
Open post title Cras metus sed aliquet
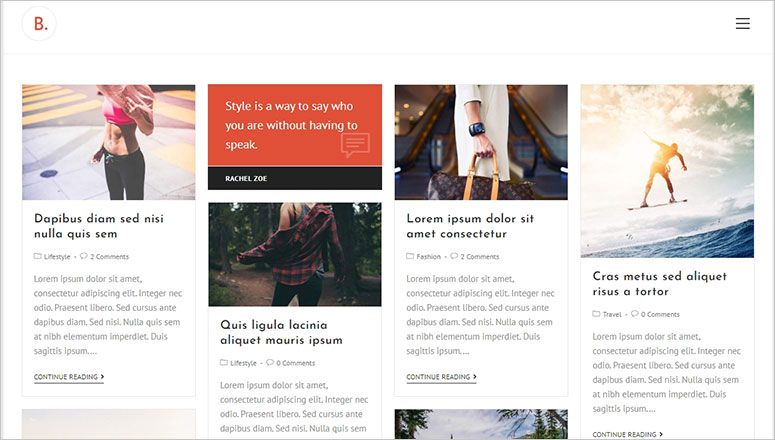659,284
